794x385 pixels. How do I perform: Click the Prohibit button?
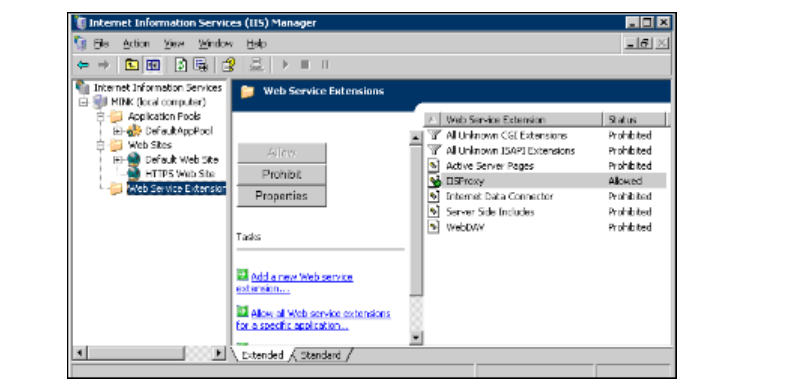282,174
